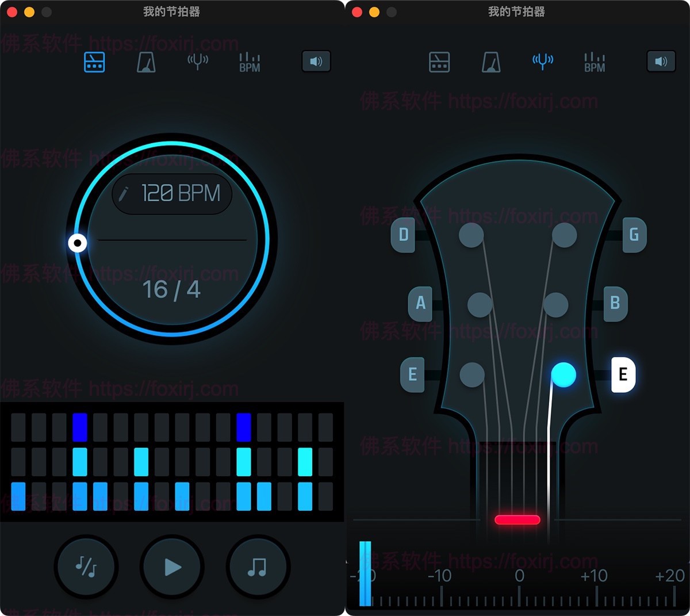
Task: Select the D string tuning peg label
Action: click(403, 235)
